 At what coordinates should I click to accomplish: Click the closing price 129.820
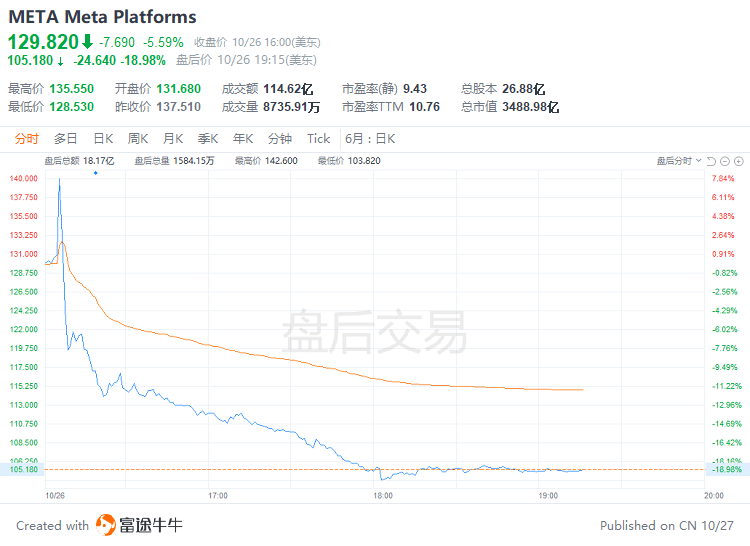pos(43,42)
